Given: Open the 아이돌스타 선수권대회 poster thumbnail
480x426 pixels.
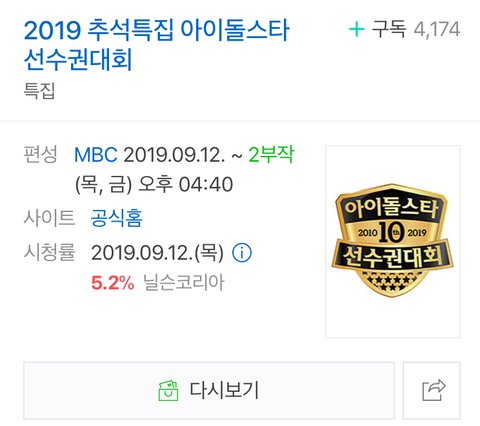Looking at the screenshot, I should 393,241.
